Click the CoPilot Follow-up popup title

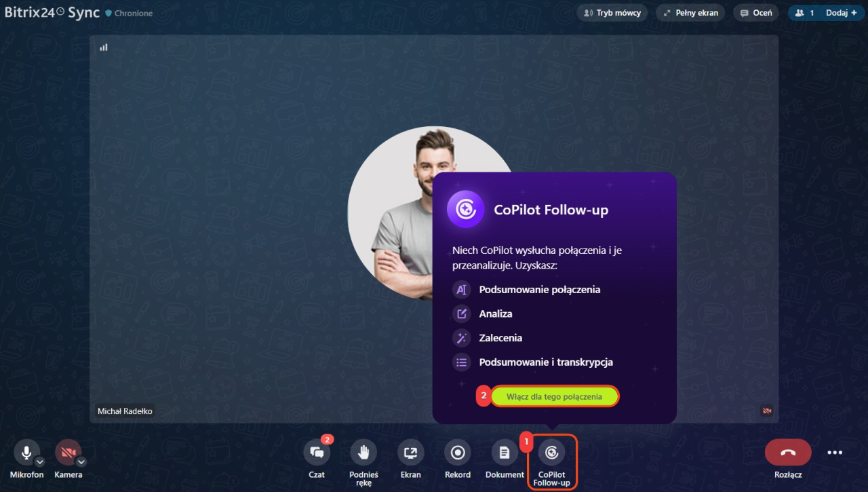[551, 210]
